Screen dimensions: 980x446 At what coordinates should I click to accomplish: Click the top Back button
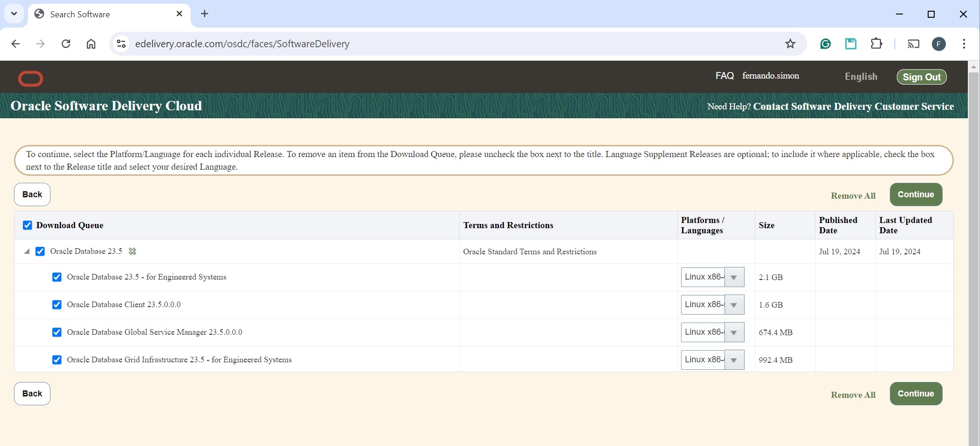click(32, 194)
